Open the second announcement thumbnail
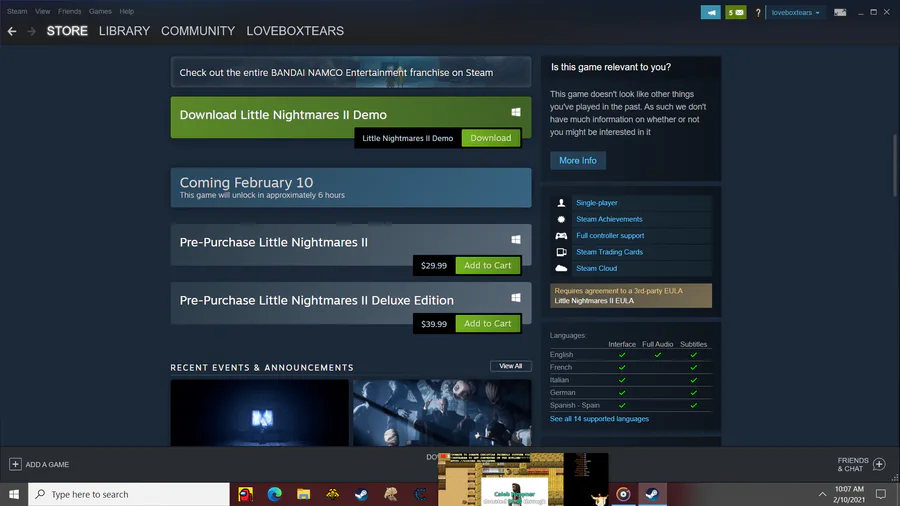This screenshot has height=506, width=900. pyautogui.click(x=442, y=412)
